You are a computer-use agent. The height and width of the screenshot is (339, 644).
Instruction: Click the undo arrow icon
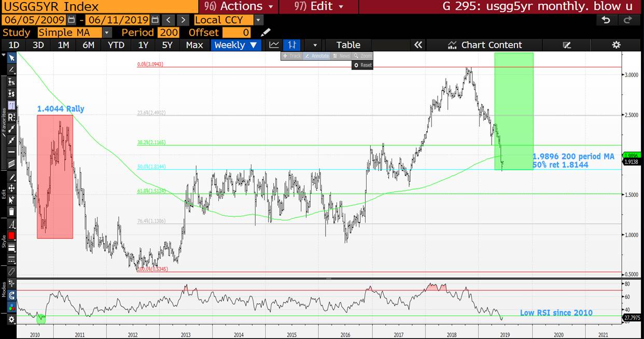606,20
